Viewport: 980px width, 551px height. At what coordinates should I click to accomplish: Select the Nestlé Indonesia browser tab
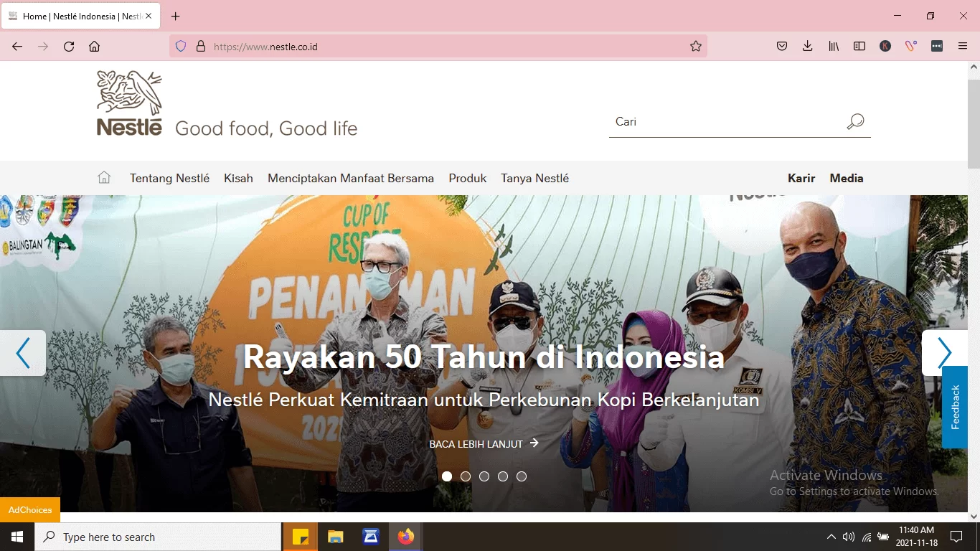coord(80,16)
